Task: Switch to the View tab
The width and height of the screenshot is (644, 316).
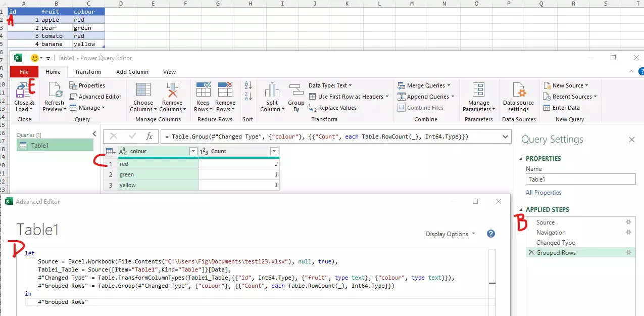Action: pyautogui.click(x=170, y=72)
